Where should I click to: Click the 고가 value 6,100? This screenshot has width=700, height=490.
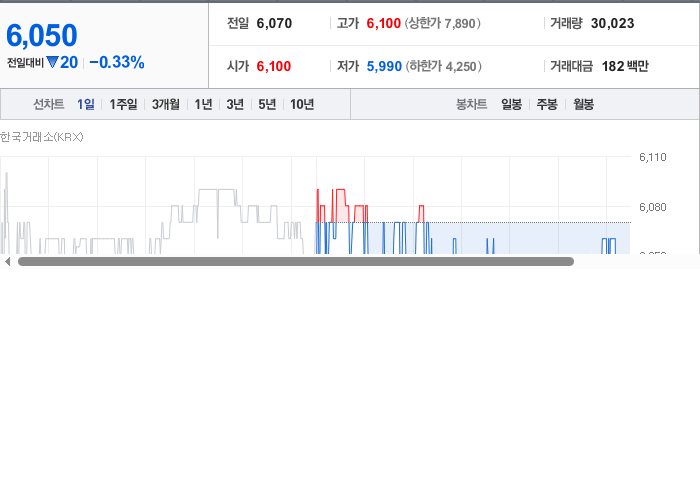click(x=383, y=23)
